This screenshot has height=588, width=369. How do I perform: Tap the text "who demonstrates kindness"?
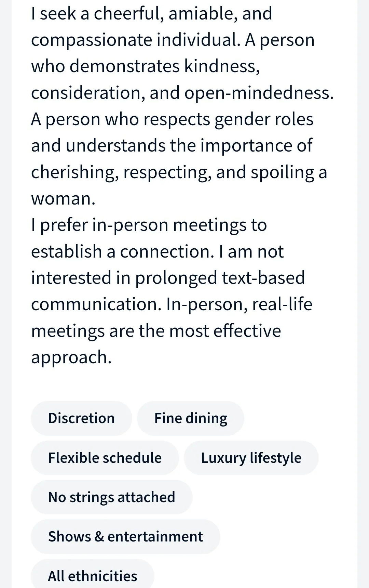pos(145,66)
